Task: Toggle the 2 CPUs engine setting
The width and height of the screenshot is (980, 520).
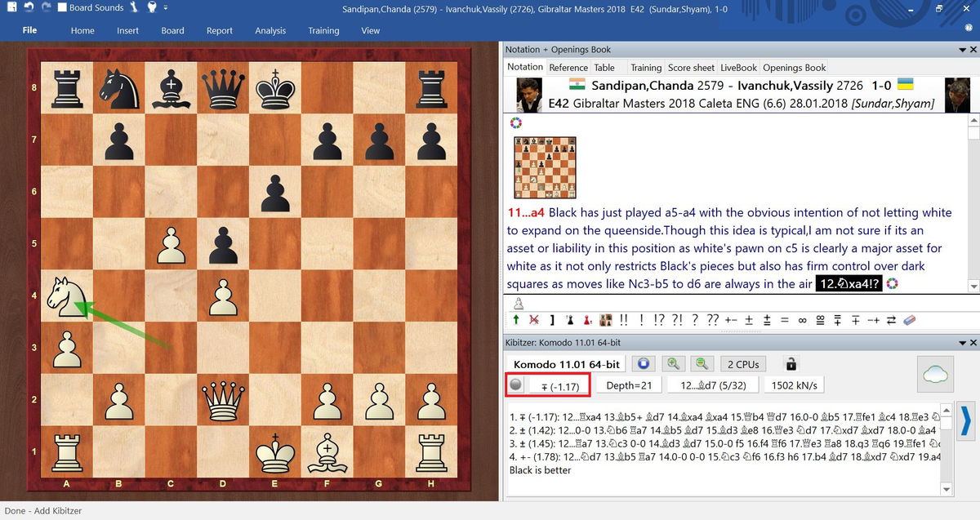Action: (743, 364)
